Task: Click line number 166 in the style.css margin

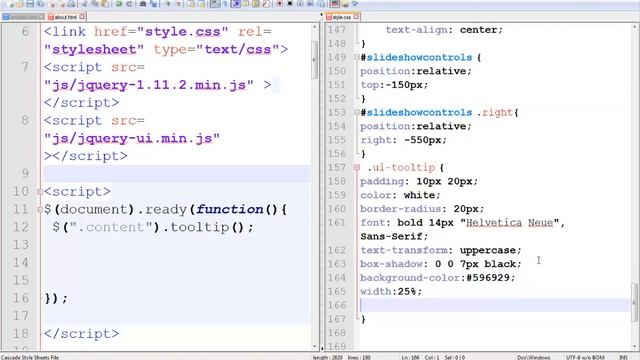Action: click(336, 305)
